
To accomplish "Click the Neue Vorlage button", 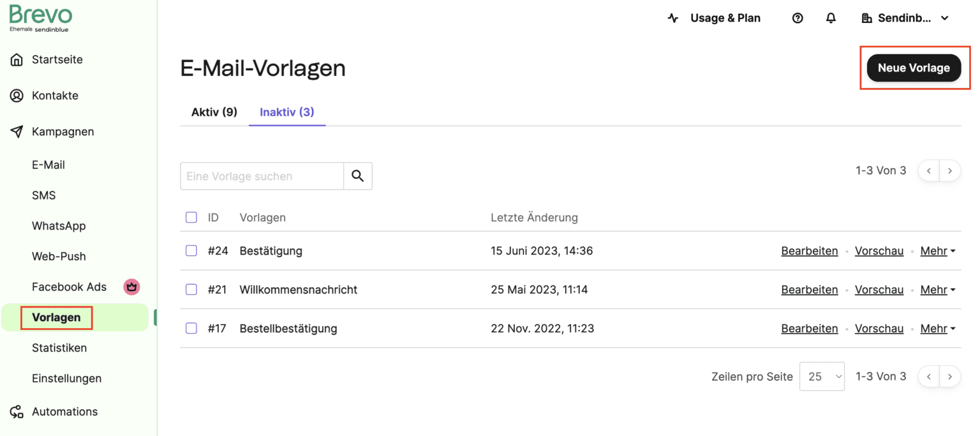I will 914,68.
